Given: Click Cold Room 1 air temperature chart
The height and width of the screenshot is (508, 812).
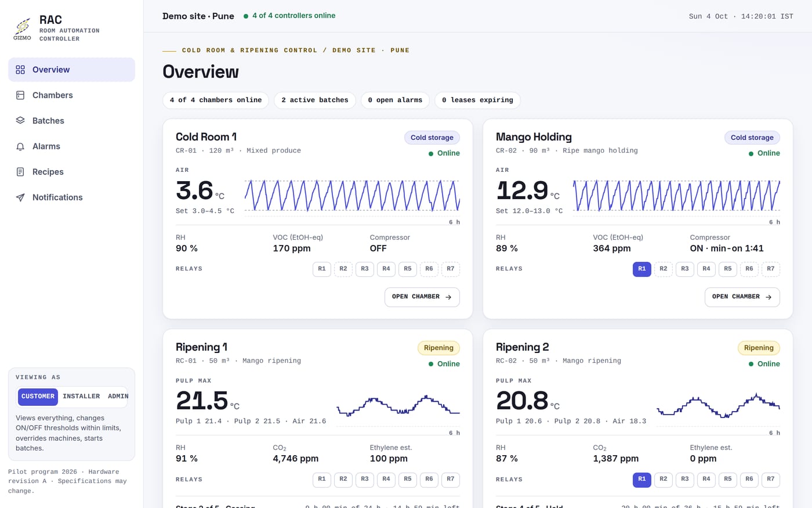Looking at the screenshot, I should [353, 198].
